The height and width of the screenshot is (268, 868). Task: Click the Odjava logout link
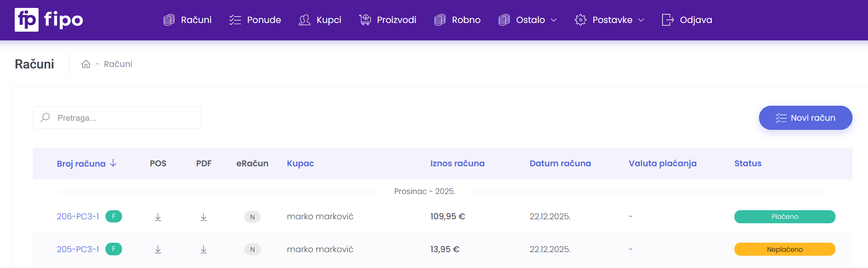click(687, 20)
